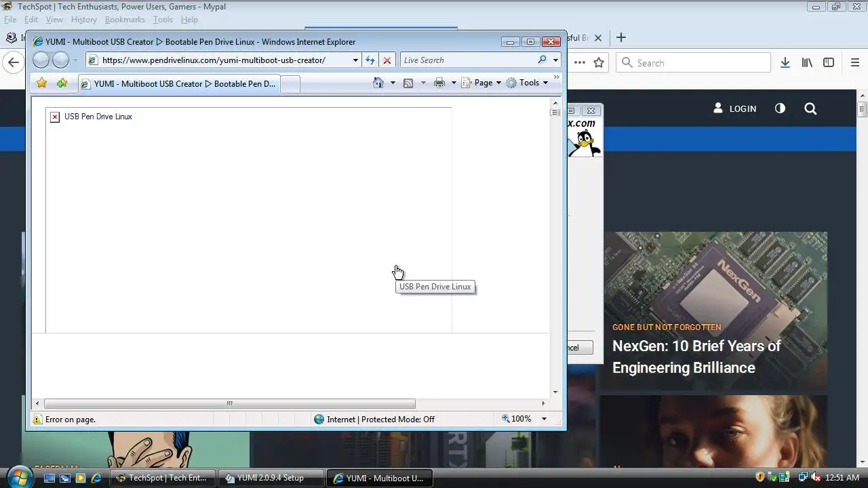
Task: Select the YUMI - Multiboot USB Creator IE tab
Action: (179, 83)
